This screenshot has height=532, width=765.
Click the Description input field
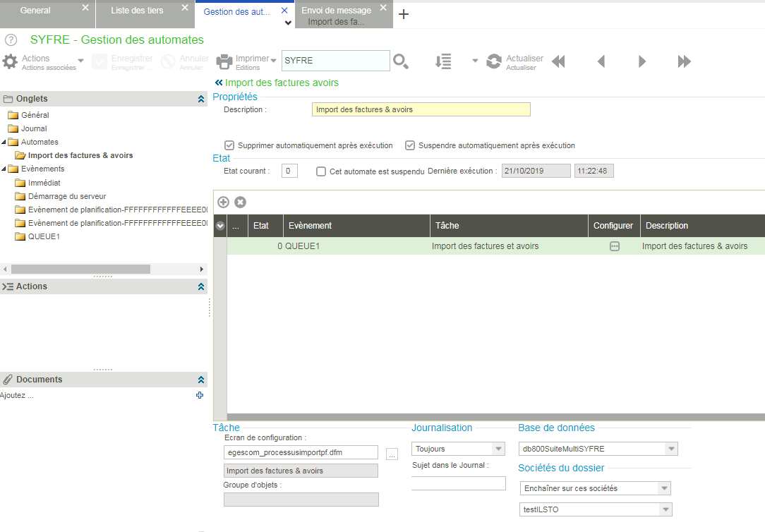421,109
